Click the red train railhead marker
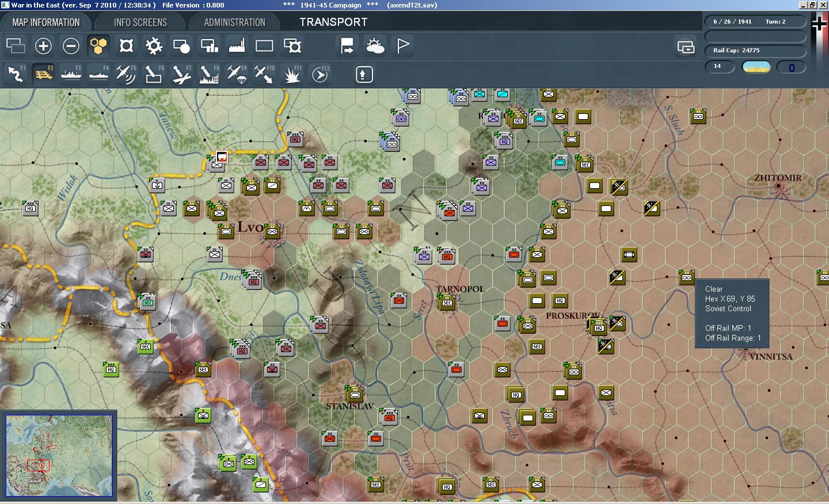Image resolution: width=829 pixels, height=504 pixels. coord(222,156)
